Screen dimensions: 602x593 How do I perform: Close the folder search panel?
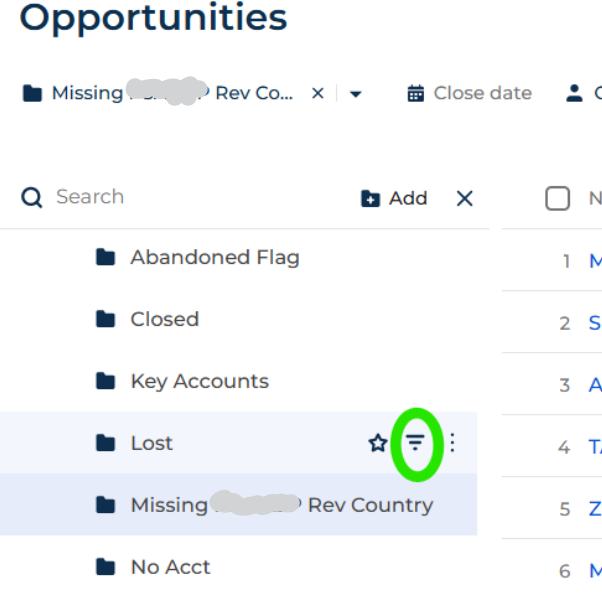pos(465,198)
